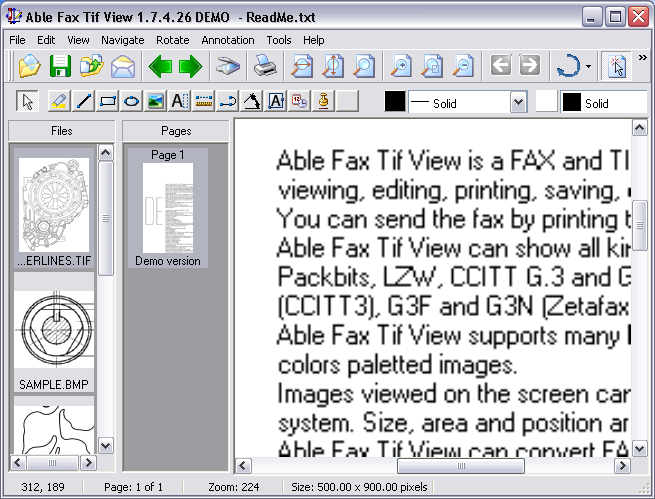The image size is (655, 499).
Task: Click the fit-to-window magnifier icon
Action: [364, 66]
